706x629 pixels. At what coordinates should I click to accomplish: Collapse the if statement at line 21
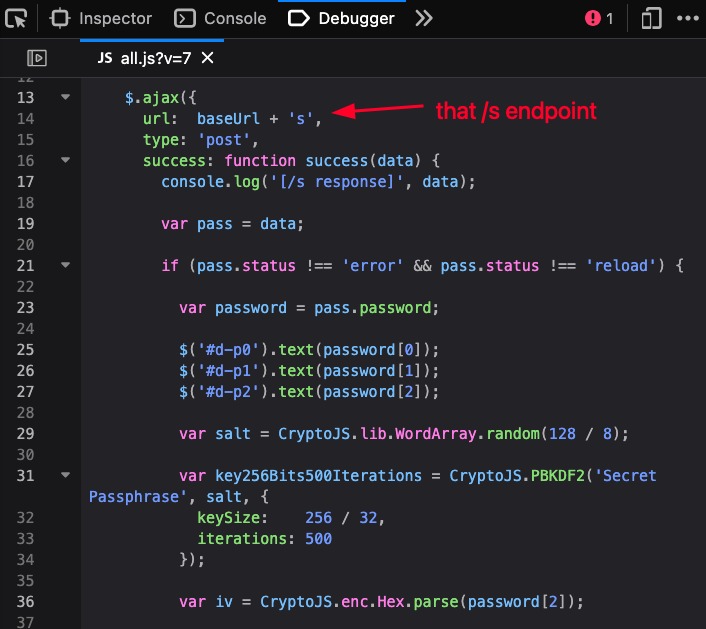point(65,266)
